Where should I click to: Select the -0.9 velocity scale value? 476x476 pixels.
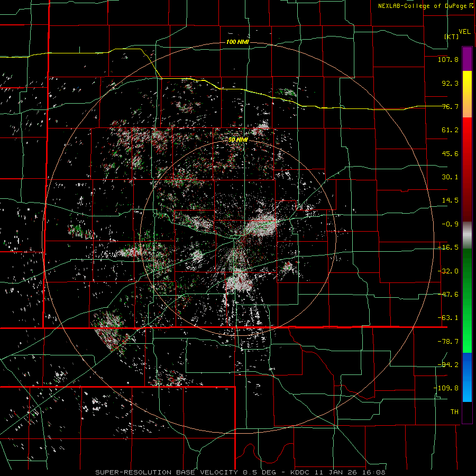tap(450, 224)
